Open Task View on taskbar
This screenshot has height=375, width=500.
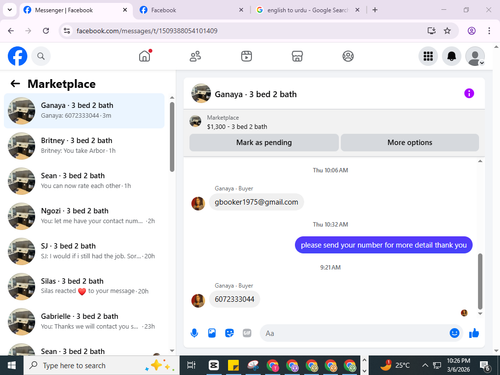click(191, 366)
